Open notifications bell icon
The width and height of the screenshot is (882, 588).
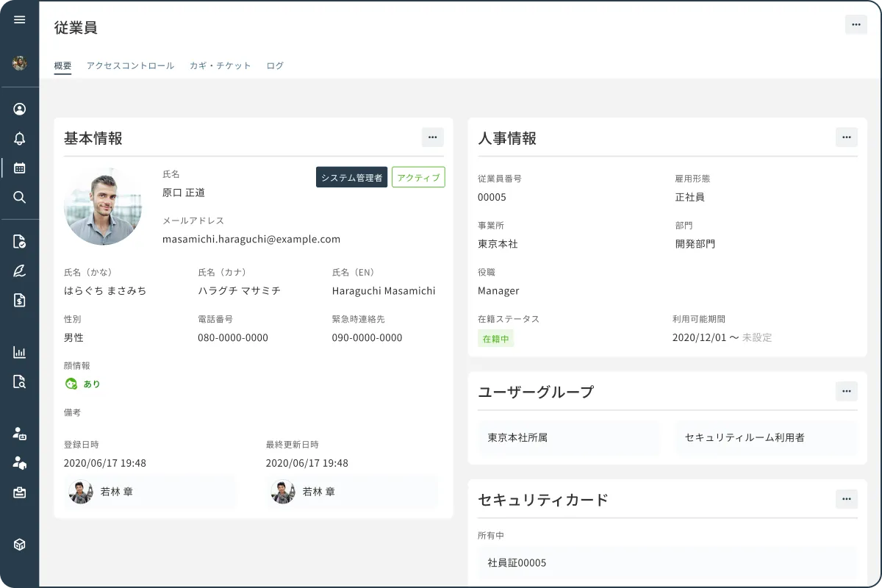point(20,138)
